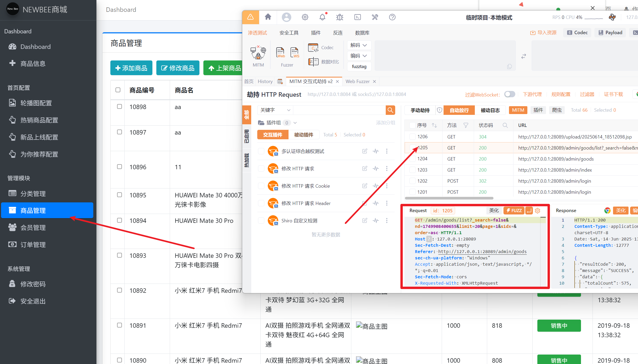Click the home icon in top bar
Viewport: 638px width, 364px height.
268,17
